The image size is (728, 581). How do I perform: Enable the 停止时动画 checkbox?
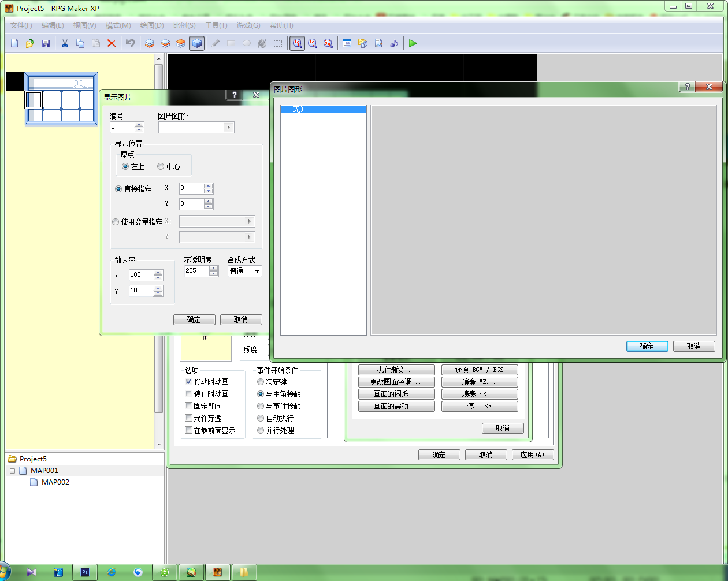coord(188,394)
